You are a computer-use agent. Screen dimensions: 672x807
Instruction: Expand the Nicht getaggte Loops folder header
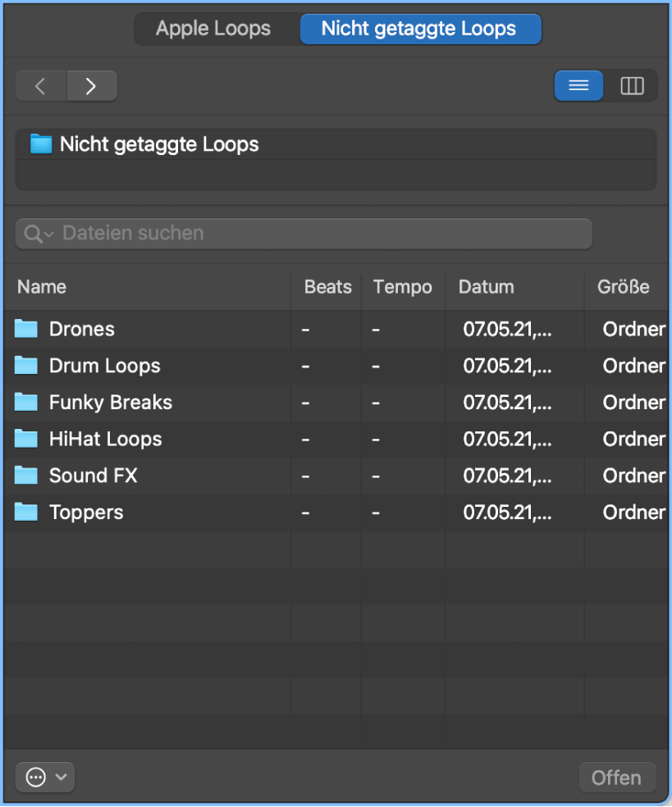pyautogui.click(x=158, y=144)
